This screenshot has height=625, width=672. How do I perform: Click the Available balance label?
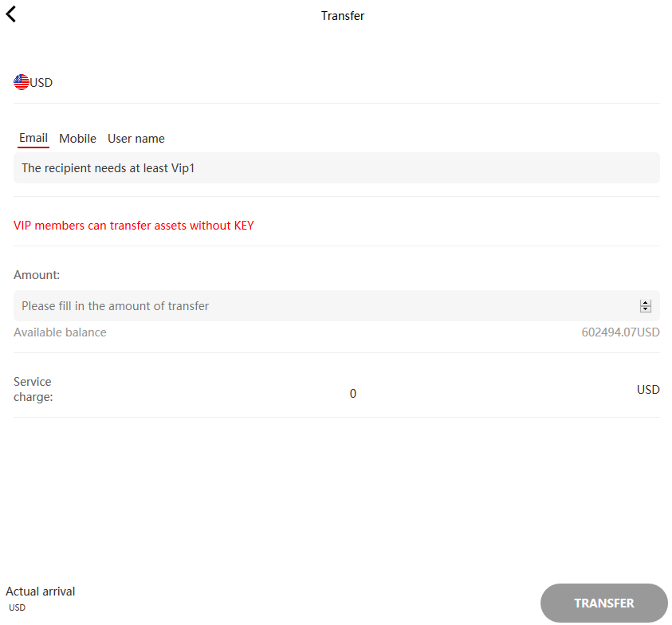pyautogui.click(x=60, y=332)
